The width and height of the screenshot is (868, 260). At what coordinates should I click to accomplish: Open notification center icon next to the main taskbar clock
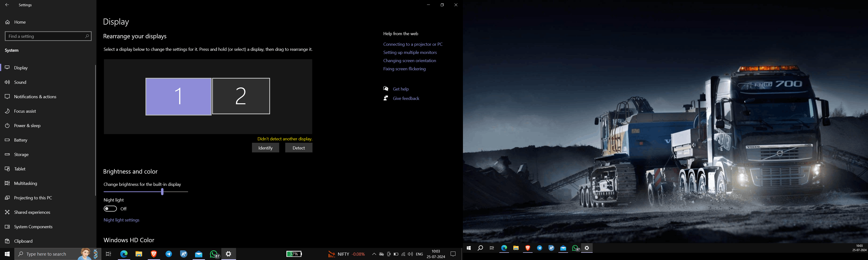[453, 254]
